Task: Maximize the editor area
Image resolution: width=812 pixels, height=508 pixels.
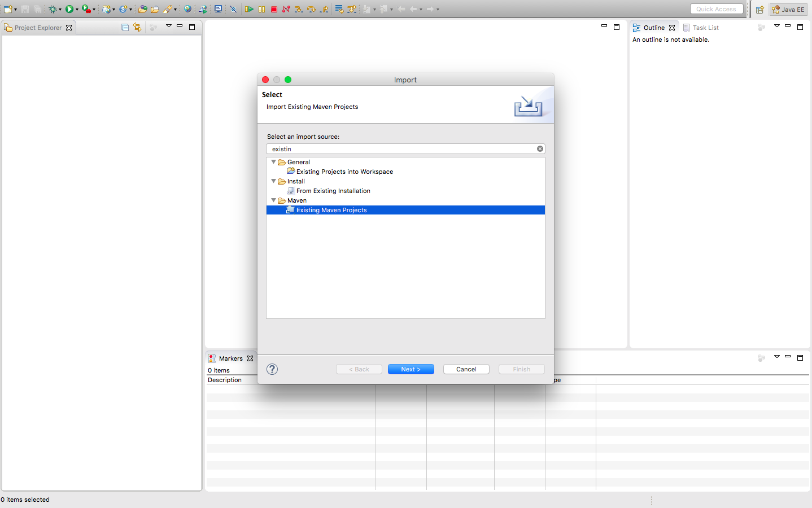Action: click(x=617, y=27)
